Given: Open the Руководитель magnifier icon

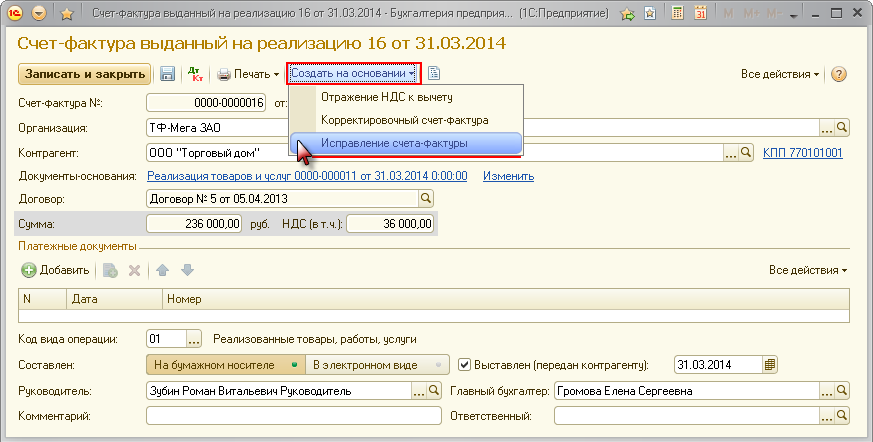Looking at the screenshot, I should (x=434, y=391).
